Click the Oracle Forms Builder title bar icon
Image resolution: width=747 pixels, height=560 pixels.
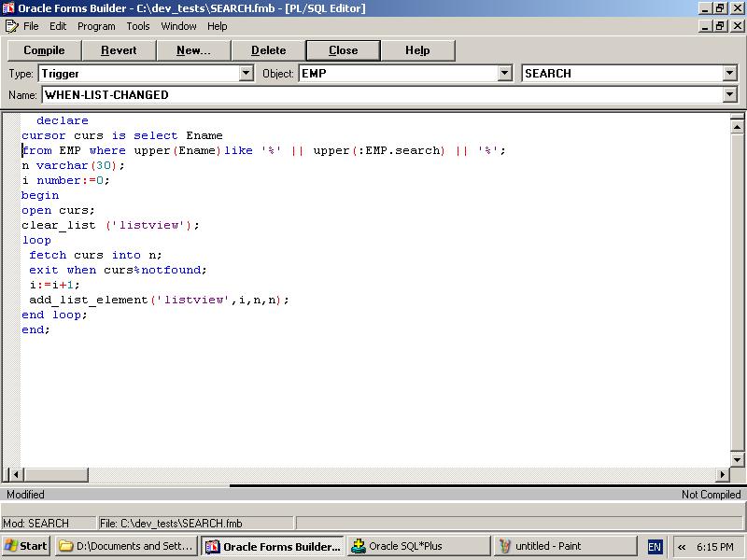click(8, 8)
